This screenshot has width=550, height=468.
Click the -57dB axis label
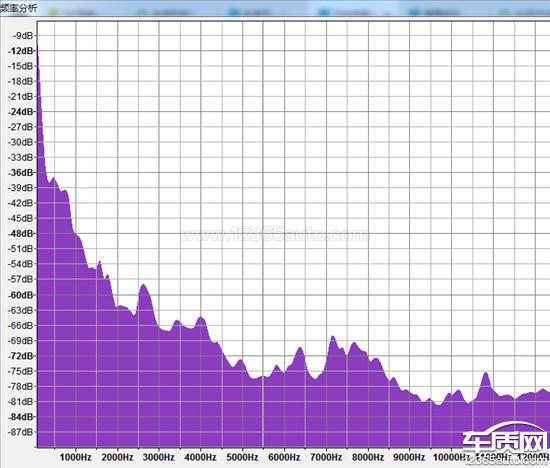click(21, 279)
